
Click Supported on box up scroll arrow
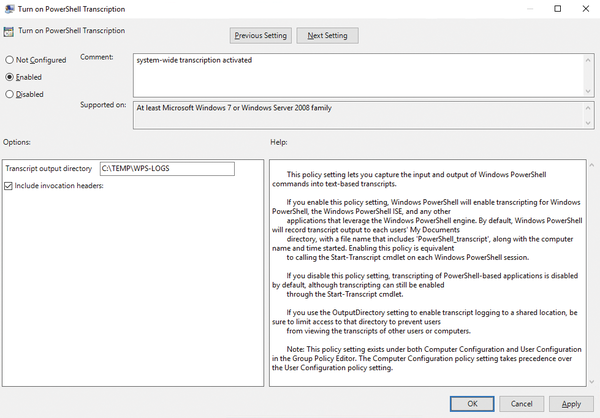point(588,108)
